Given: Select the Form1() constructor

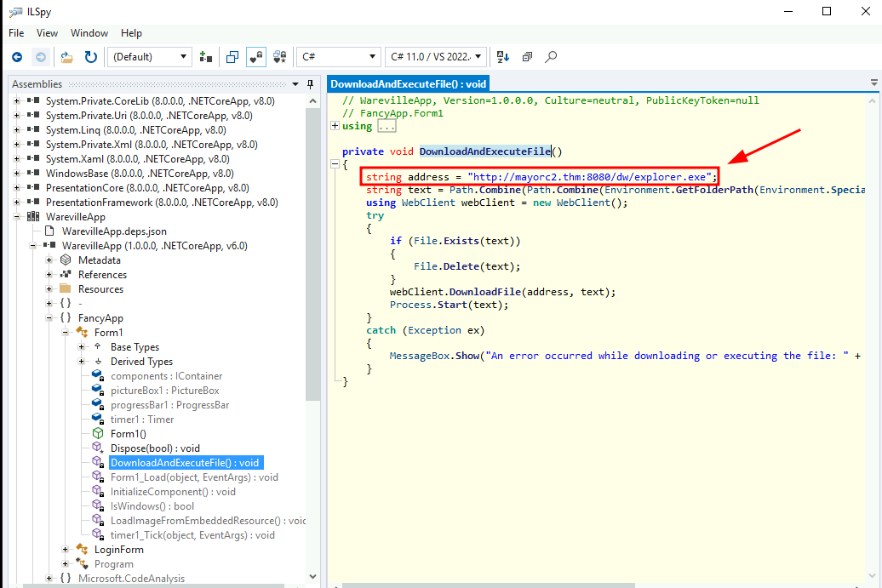Looking at the screenshot, I should pyautogui.click(x=129, y=434).
